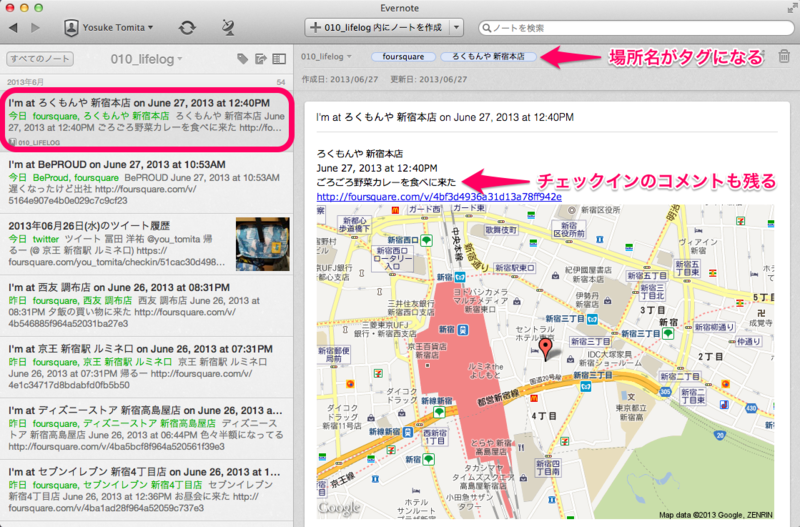The height and width of the screenshot is (527, 800).
Task: Open the Yosuke Tomita account menu
Action: click(x=108, y=28)
